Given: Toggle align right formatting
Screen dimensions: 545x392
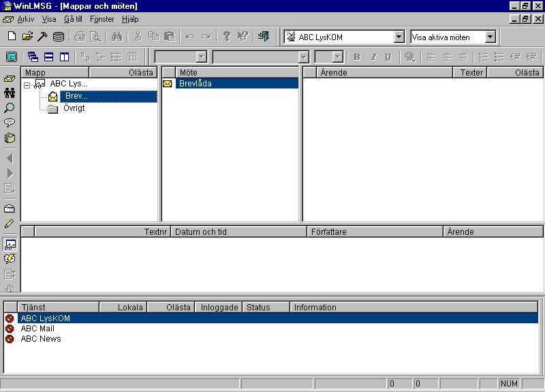Looking at the screenshot, I should click(x=463, y=57).
